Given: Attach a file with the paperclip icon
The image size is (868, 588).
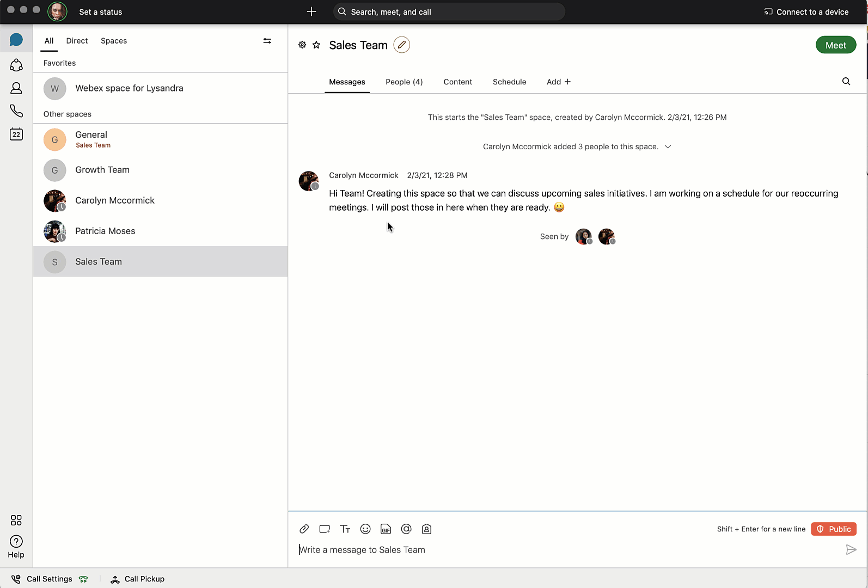Looking at the screenshot, I should [304, 529].
